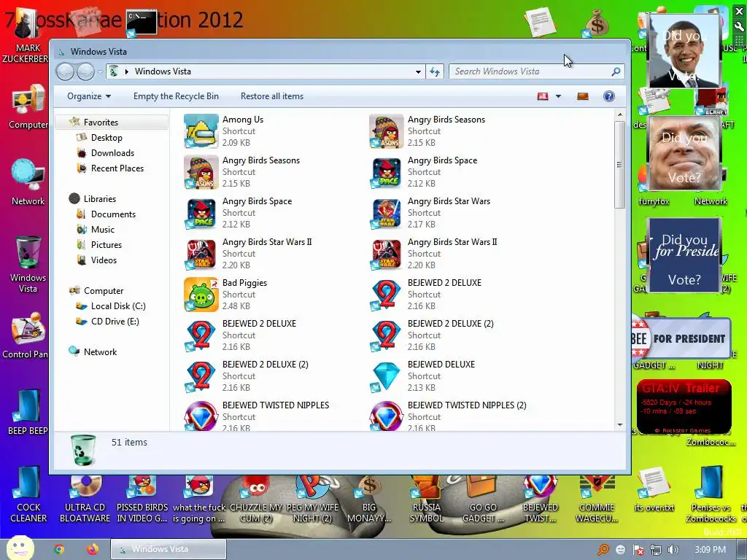Click the network tray icon

[x=656, y=550]
